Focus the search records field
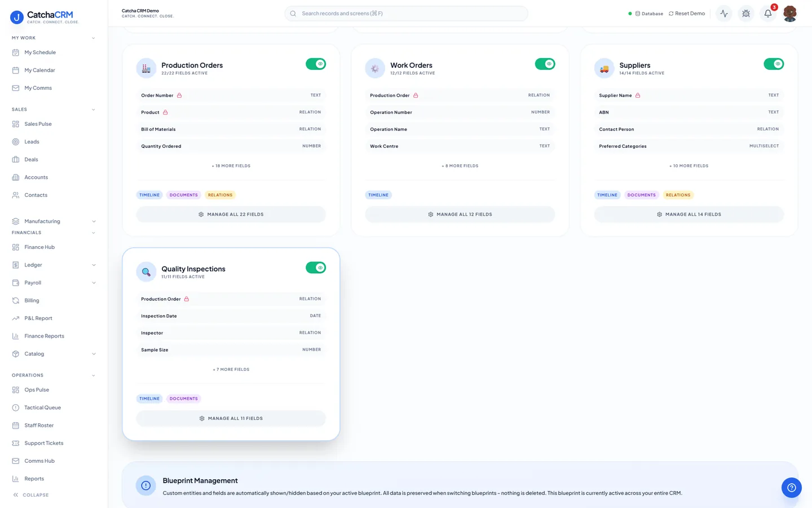812x508 pixels. (x=406, y=14)
